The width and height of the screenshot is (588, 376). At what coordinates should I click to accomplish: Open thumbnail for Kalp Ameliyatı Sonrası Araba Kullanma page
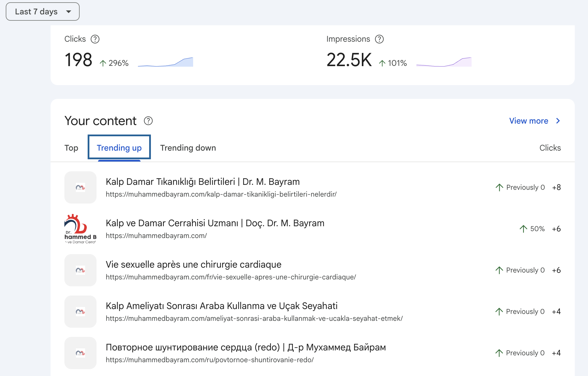coord(80,312)
